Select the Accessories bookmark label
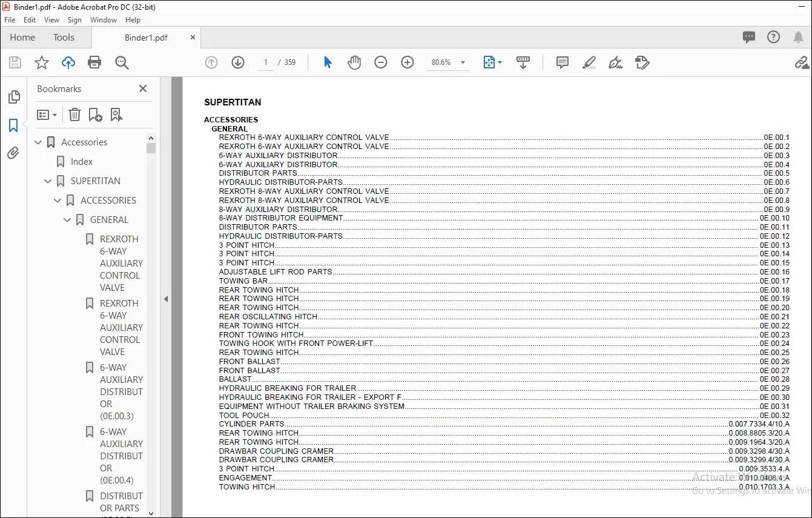 pos(84,142)
